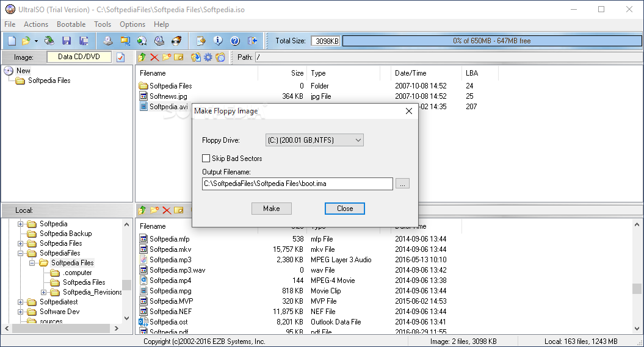Click the blue Help question mark icon
The image size is (644, 347).
point(235,41)
